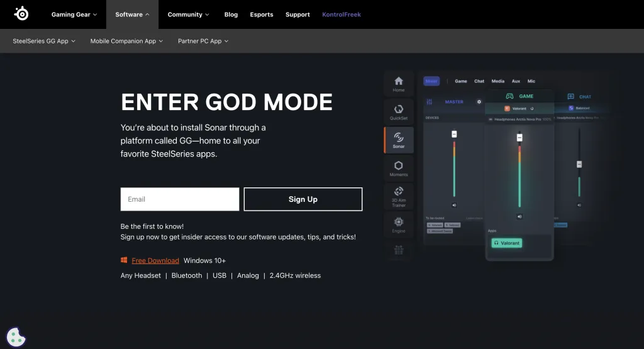Open Moments in the GG sidebar
The image size is (644, 349).
point(398,169)
